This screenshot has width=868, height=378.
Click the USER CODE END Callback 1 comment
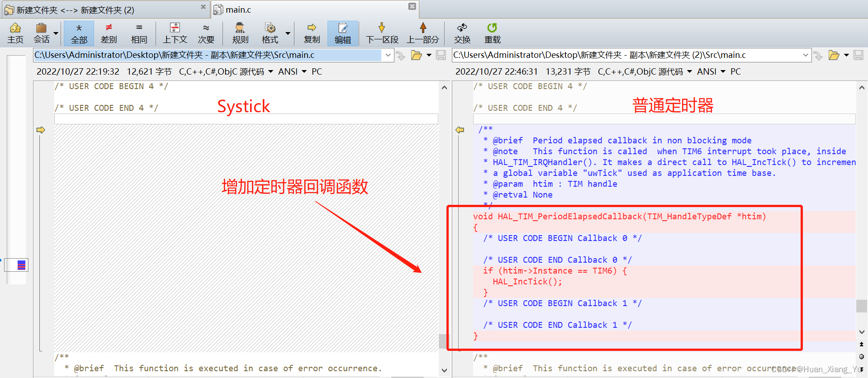point(557,325)
